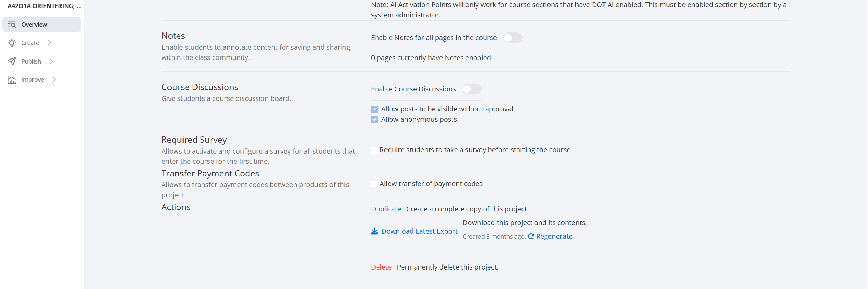Click the Download Latest Export link
Screen dimensions: 868x289
[419, 231]
